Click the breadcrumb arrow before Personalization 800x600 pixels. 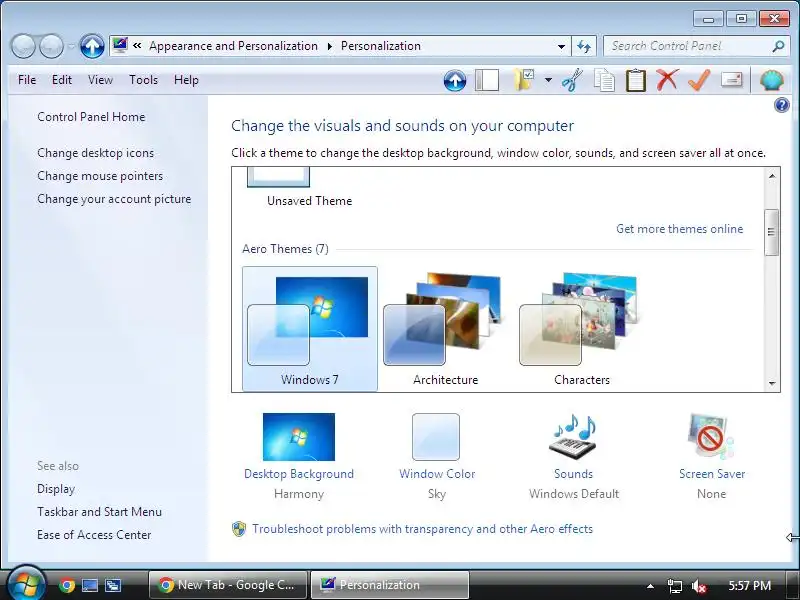point(330,46)
